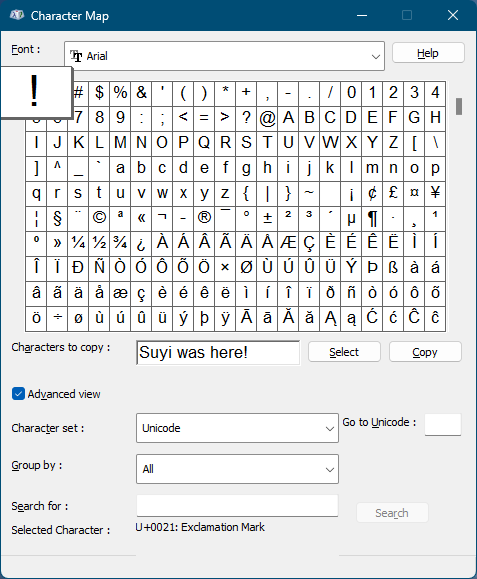The image size is (477, 579).
Task: Expand the Character set dropdown
Action: [x=237, y=428]
